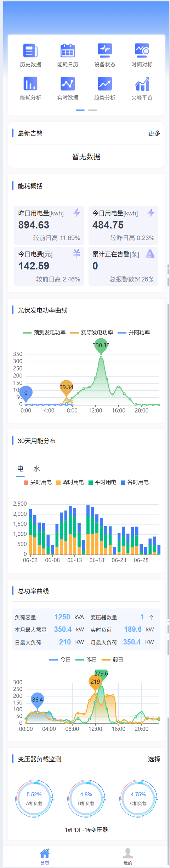Select the 电 electricity tab

click(x=20, y=469)
